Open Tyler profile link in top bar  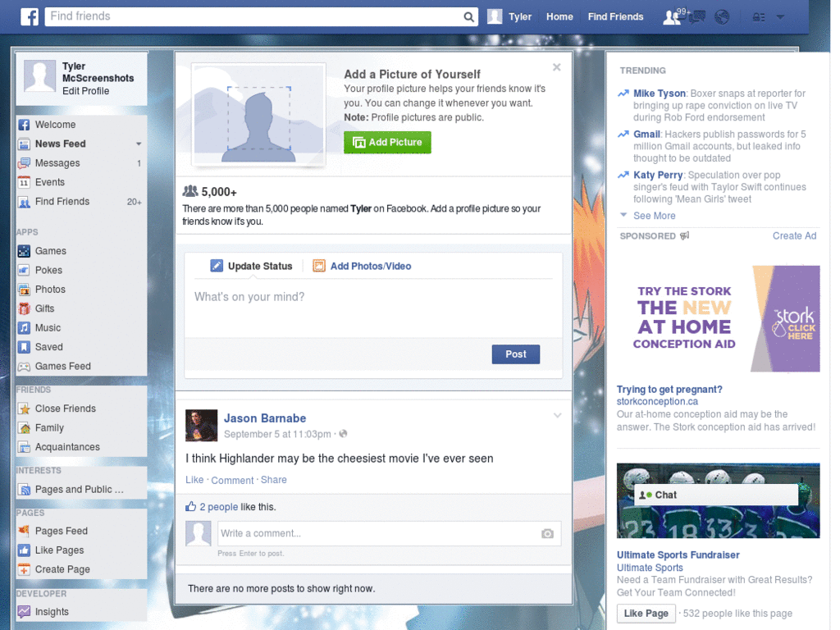519,16
